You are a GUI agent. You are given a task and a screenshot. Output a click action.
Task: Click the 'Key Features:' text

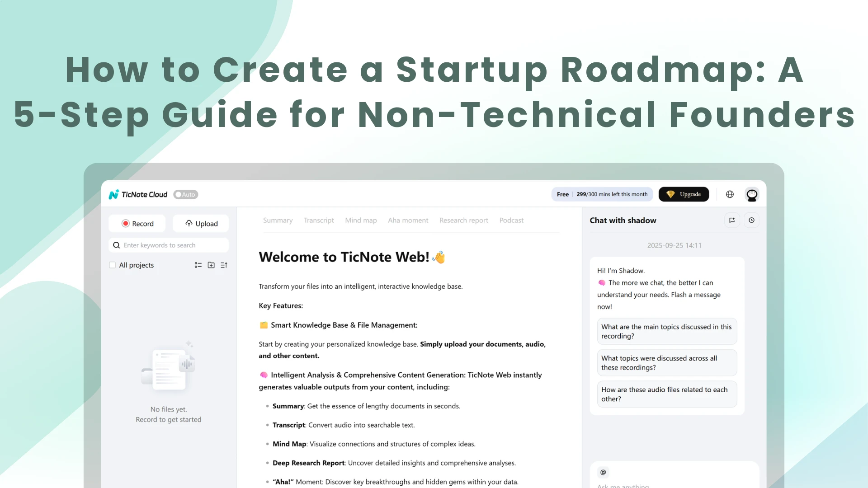(281, 306)
